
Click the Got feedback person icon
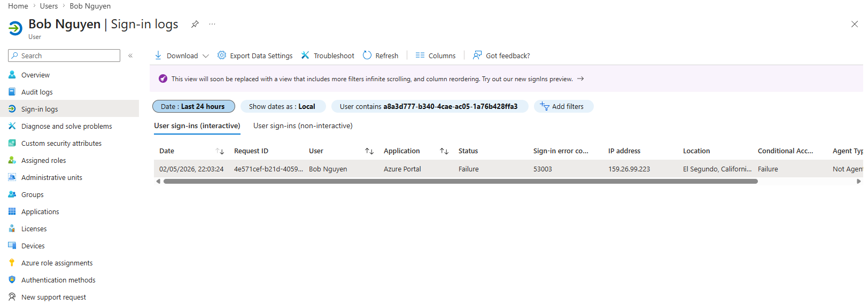477,55
